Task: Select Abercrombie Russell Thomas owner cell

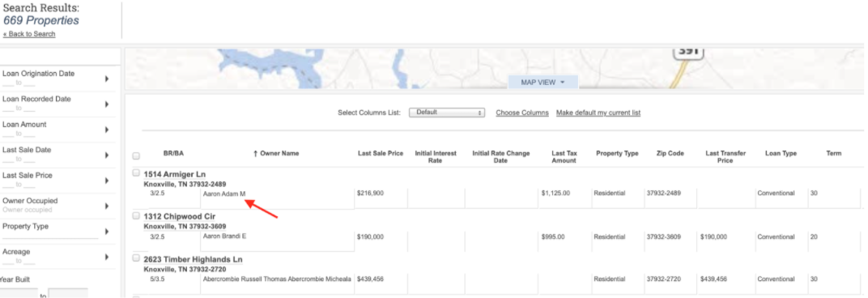Action: [x=277, y=279]
